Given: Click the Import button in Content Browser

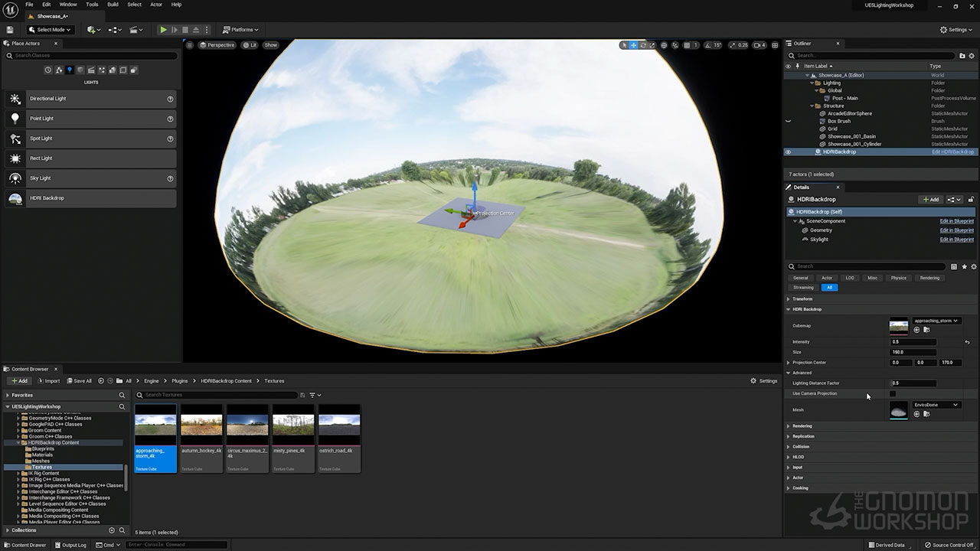Looking at the screenshot, I should (x=47, y=380).
